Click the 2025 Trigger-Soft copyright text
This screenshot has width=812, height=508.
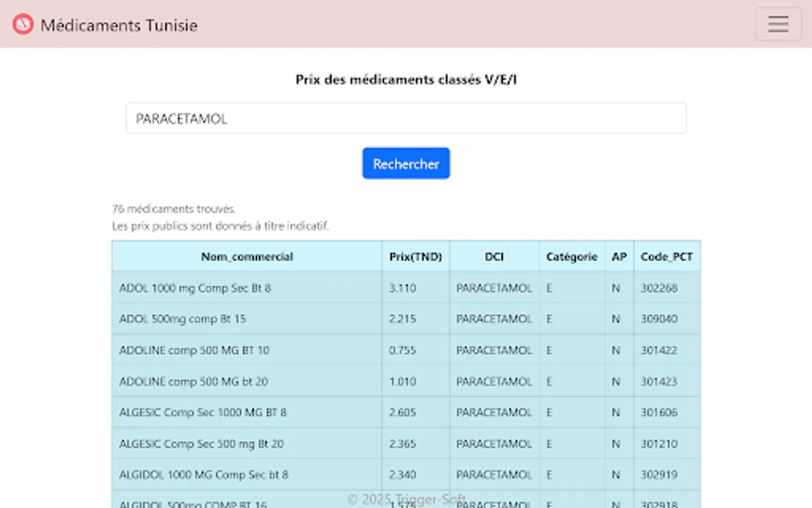click(407, 499)
